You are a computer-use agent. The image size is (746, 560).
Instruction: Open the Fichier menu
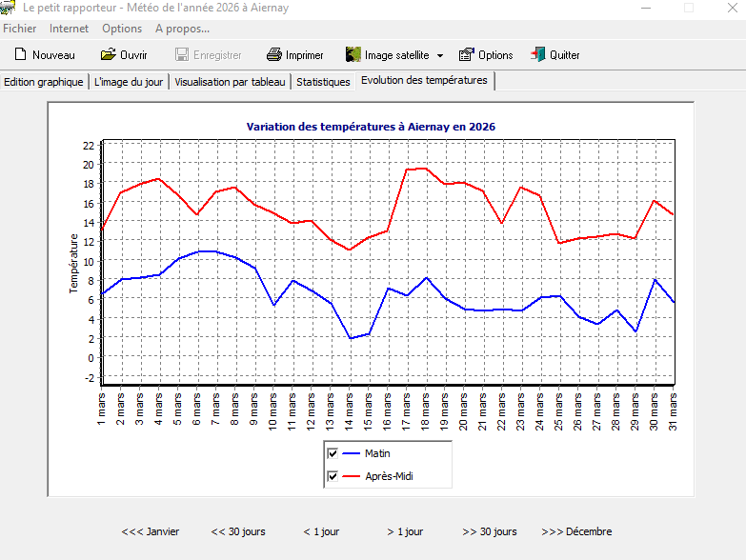pos(20,29)
